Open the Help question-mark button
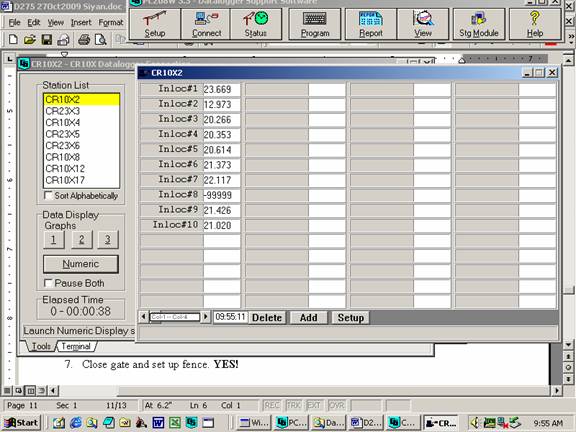Viewport: 576px width, 432px height. click(535, 24)
